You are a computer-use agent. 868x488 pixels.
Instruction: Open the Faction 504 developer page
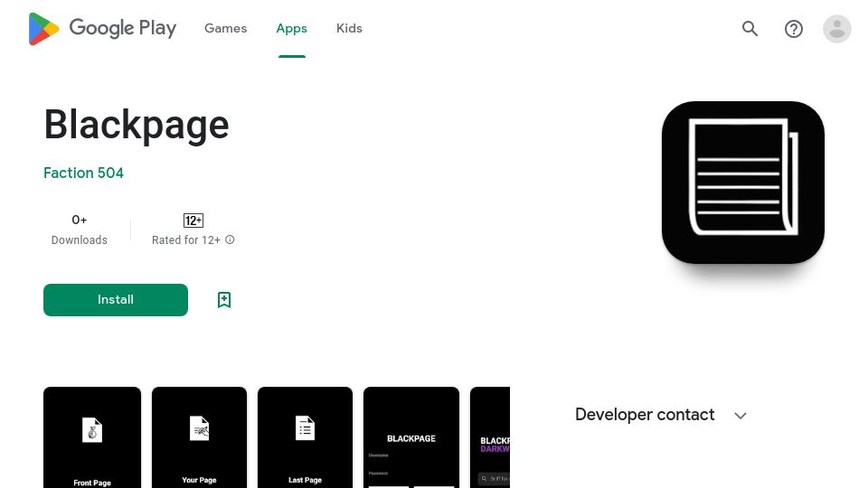coord(83,174)
